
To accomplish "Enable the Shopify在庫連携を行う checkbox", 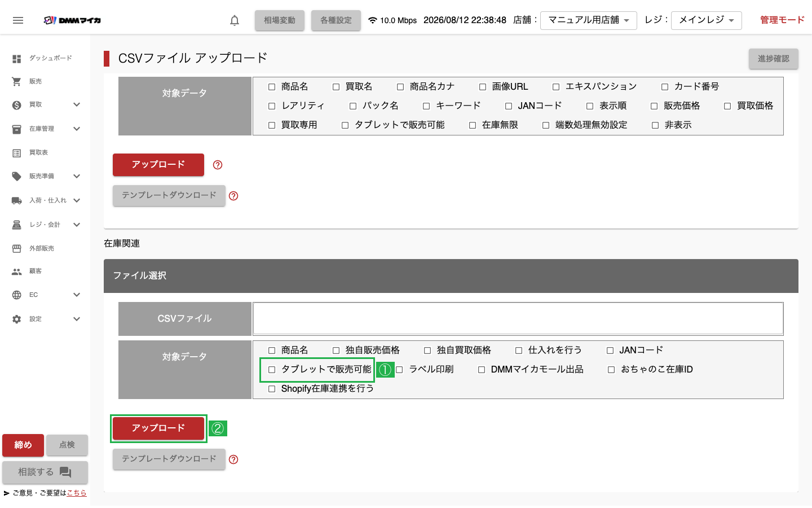I will coord(272,389).
